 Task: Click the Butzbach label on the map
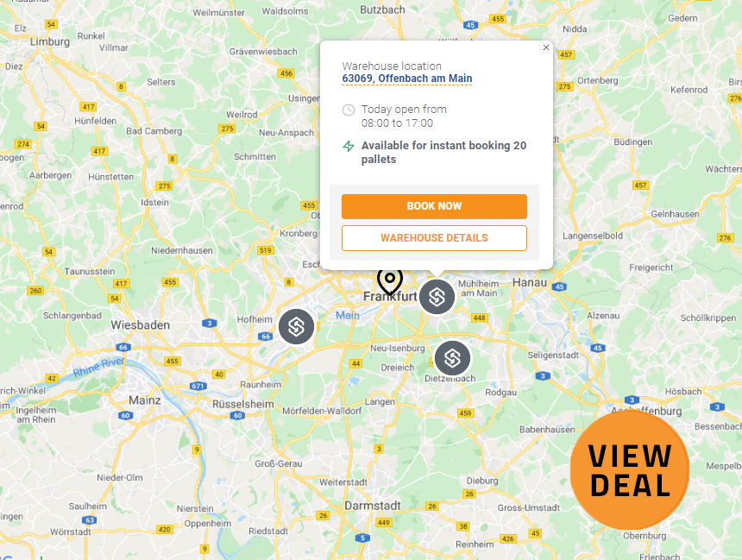pos(382,9)
